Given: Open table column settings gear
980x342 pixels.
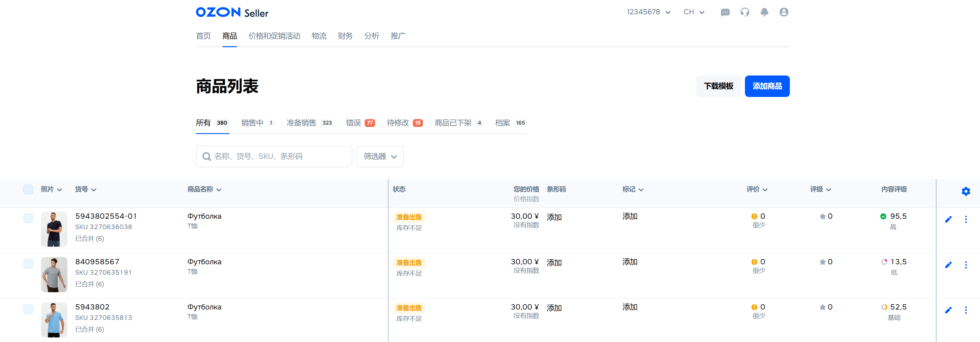Looking at the screenshot, I should pyautogui.click(x=966, y=191).
